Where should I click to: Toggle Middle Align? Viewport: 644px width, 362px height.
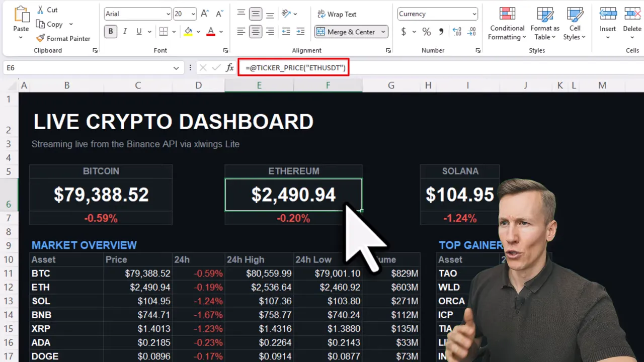pyautogui.click(x=256, y=14)
